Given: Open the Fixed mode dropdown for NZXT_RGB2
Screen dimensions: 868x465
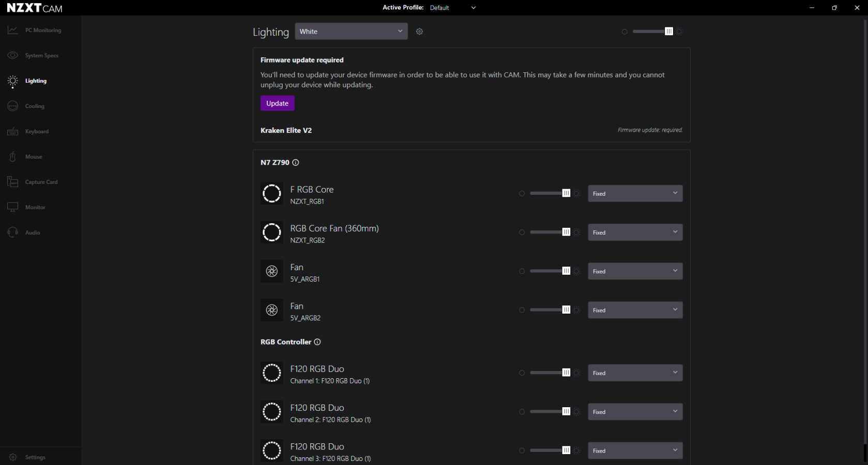Looking at the screenshot, I should point(635,233).
